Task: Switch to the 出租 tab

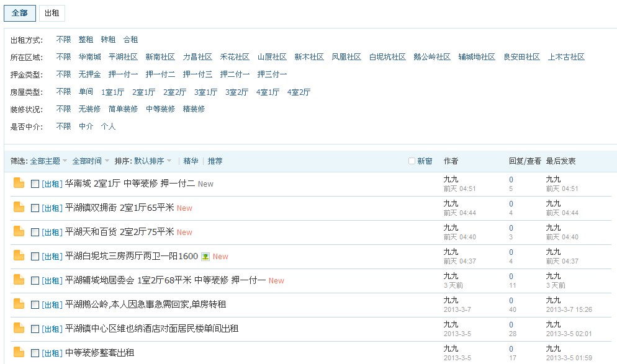Action: pos(52,13)
